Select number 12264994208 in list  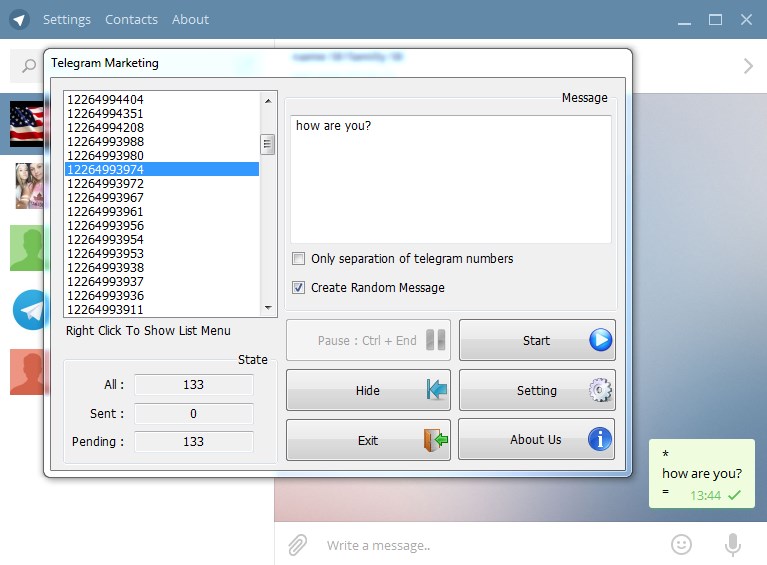(x=162, y=127)
